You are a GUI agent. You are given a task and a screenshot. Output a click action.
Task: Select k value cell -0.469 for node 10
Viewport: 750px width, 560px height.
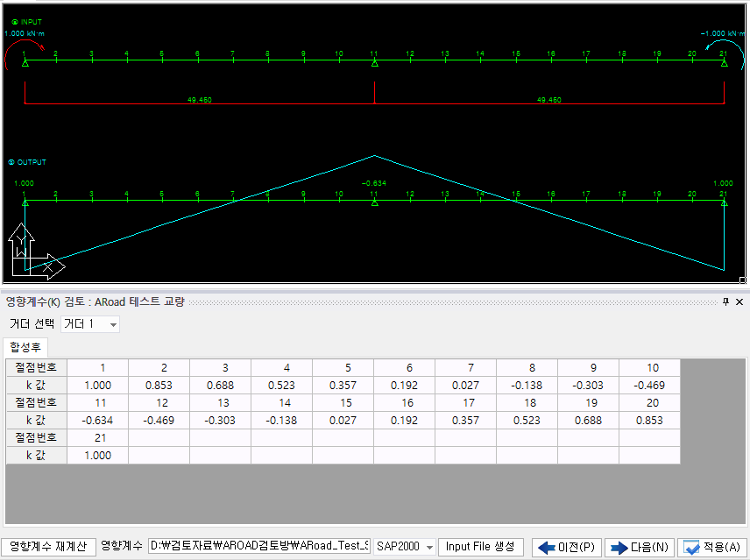coord(649,386)
